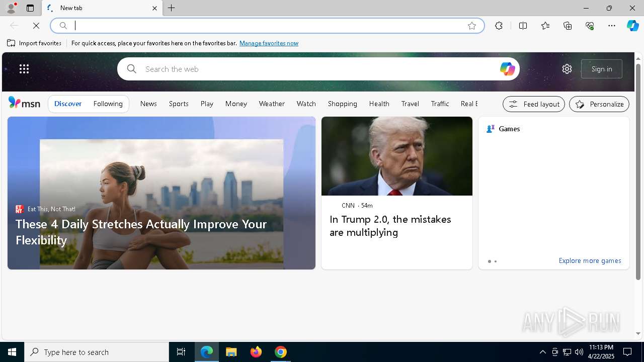Open the Favorites list icon
The height and width of the screenshot is (362, 644).
coord(545,26)
